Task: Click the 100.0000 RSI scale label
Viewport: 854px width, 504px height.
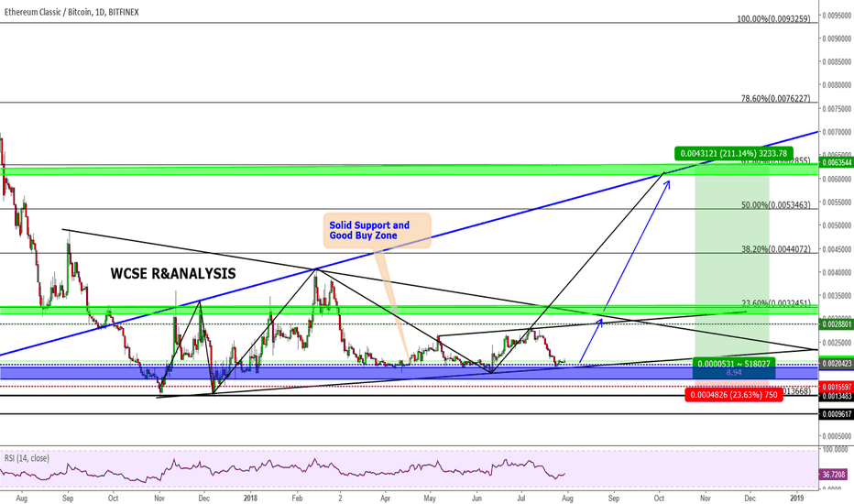Action: 837,450
